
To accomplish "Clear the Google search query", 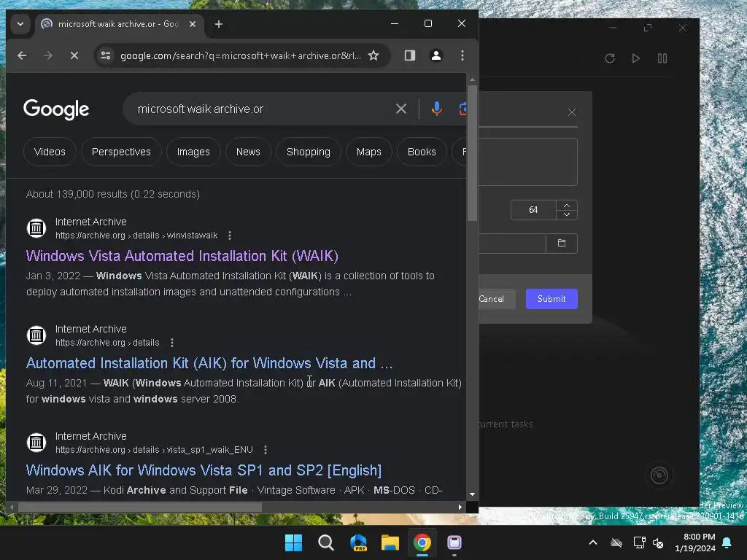I will (401, 109).
